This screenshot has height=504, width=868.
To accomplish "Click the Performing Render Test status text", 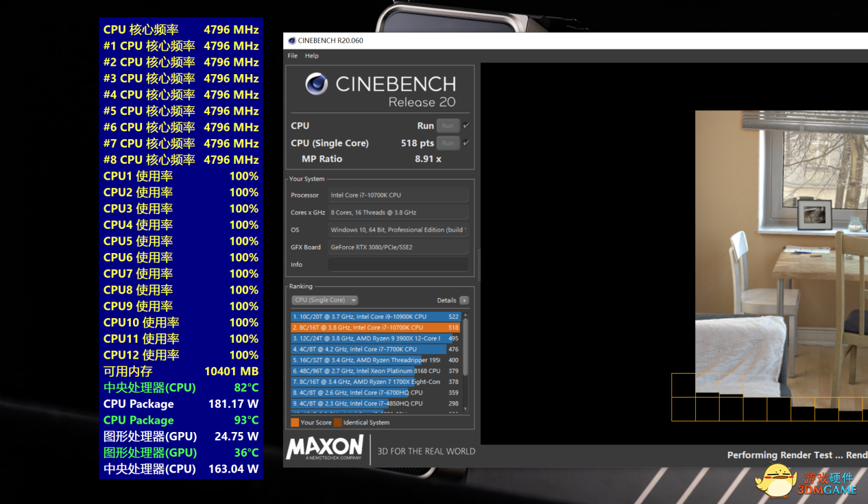I will (797, 455).
